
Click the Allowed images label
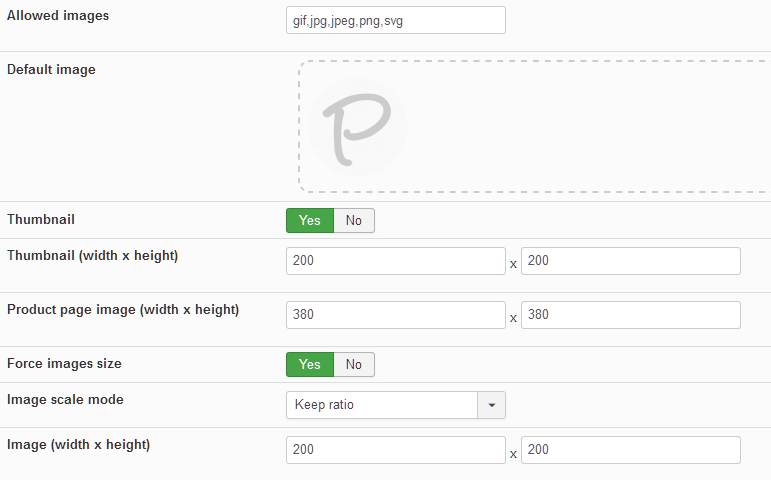coord(58,16)
